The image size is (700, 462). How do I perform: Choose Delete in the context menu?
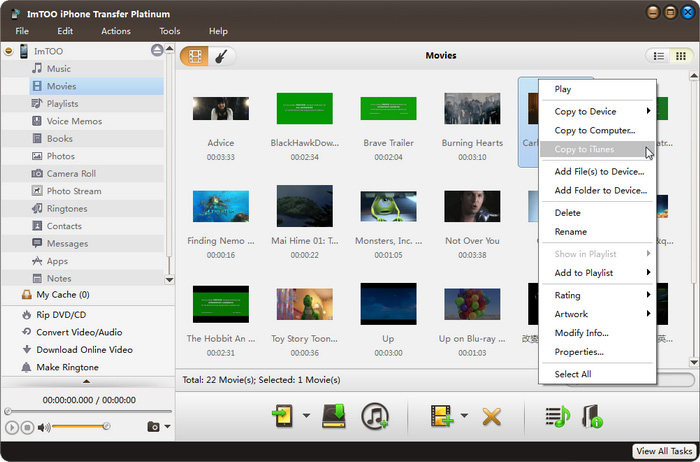(597, 212)
